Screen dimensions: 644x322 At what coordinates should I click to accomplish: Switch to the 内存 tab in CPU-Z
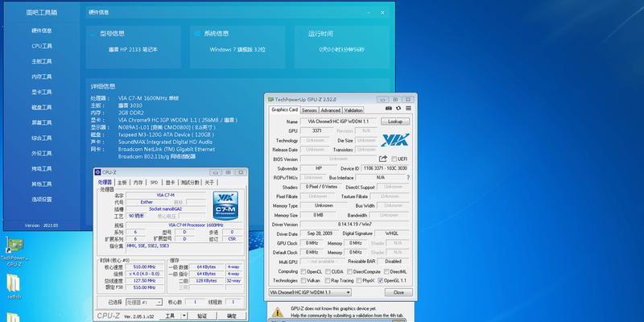(x=138, y=183)
